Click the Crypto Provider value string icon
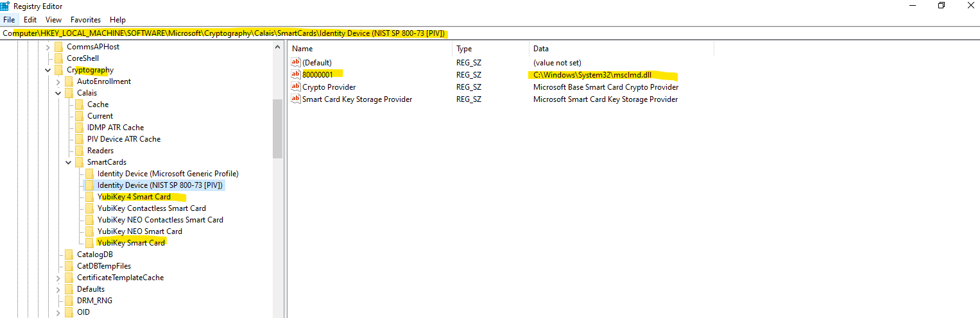Viewport: 980px width, 318px height. (296, 87)
